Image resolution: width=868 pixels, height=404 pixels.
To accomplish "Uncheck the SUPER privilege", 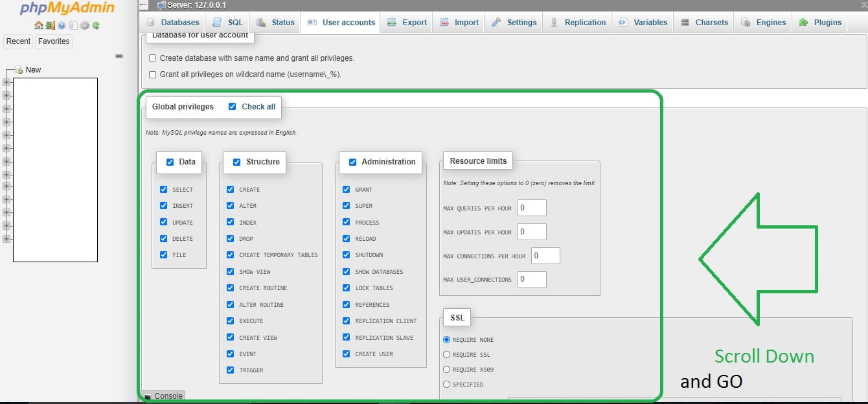I will coord(347,206).
